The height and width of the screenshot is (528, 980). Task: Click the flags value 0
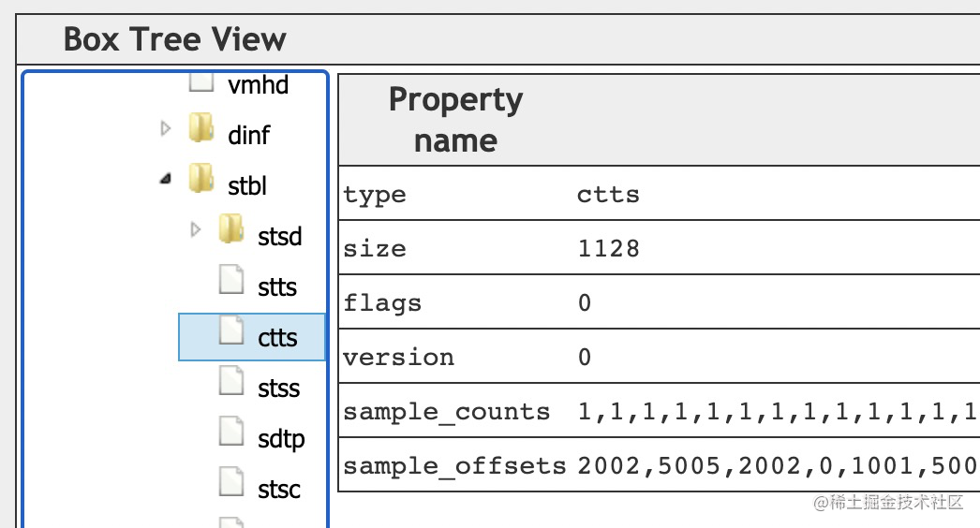click(585, 303)
